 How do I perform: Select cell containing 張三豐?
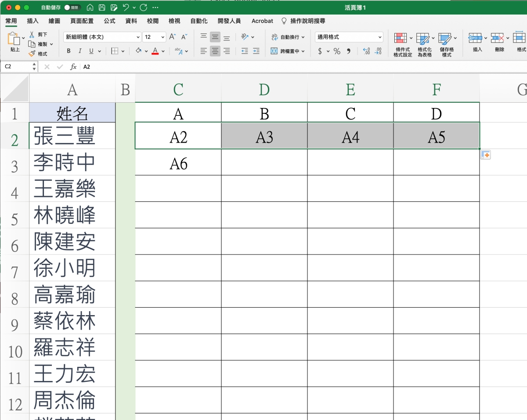pos(72,136)
